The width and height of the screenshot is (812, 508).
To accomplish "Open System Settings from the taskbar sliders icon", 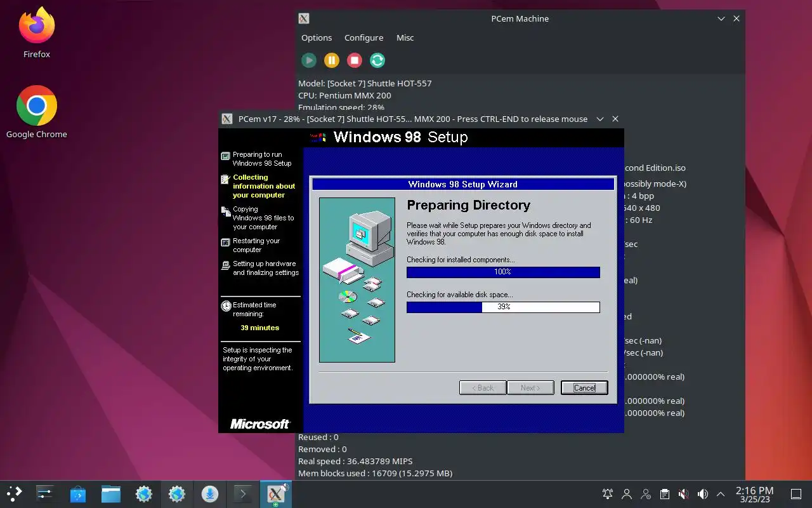I will click(x=45, y=493).
